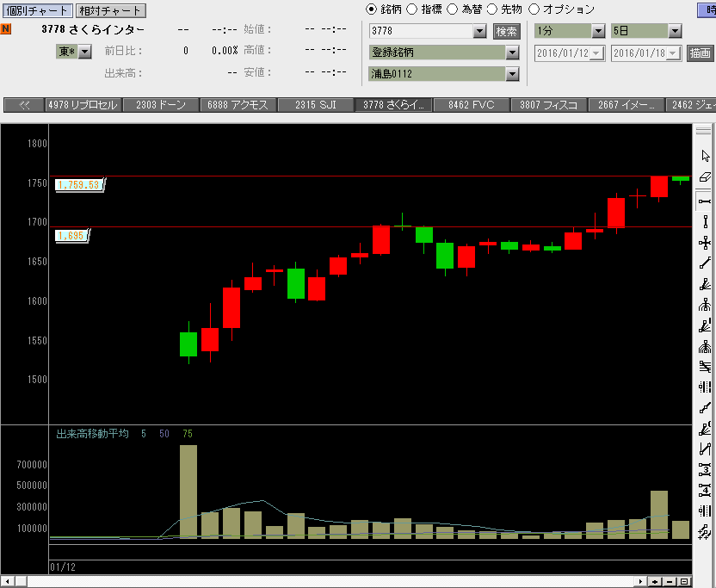Image resolution: width=716 pixels, height=588 pixels.
Task: Open the 8462 FVC stock tab
Action: 472,105
